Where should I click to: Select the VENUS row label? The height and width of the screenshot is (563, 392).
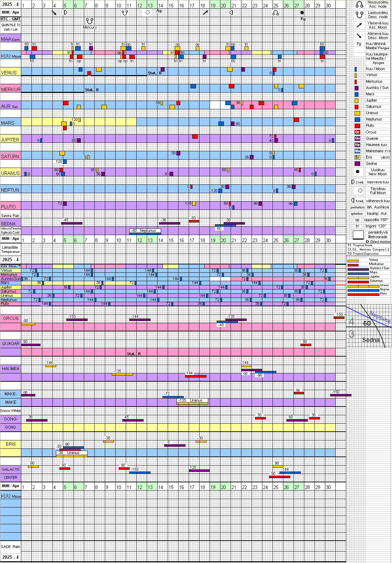9,73
